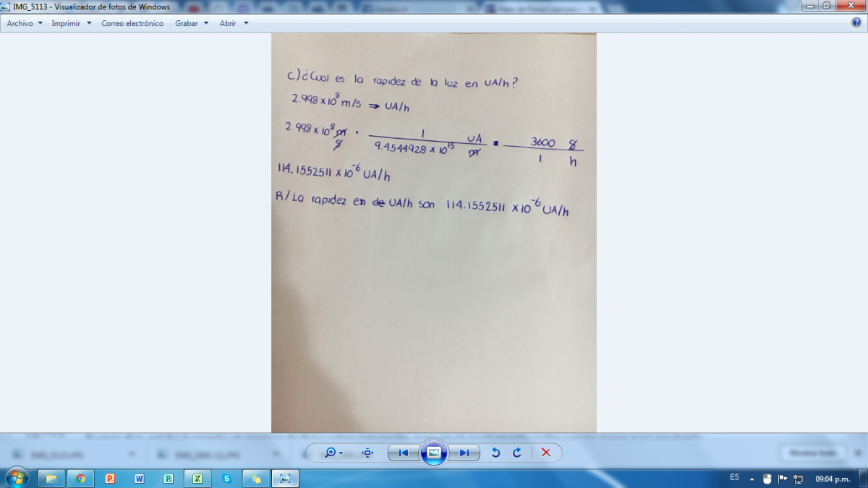Show hidden system tray icons
868x488 pixels.
(x=752, y=479)
